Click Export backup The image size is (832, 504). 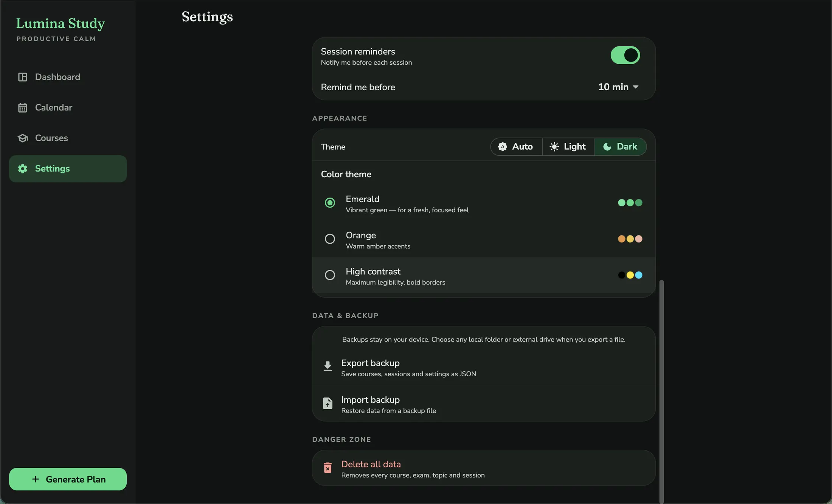pyautogui.click(x=484, y=368)
